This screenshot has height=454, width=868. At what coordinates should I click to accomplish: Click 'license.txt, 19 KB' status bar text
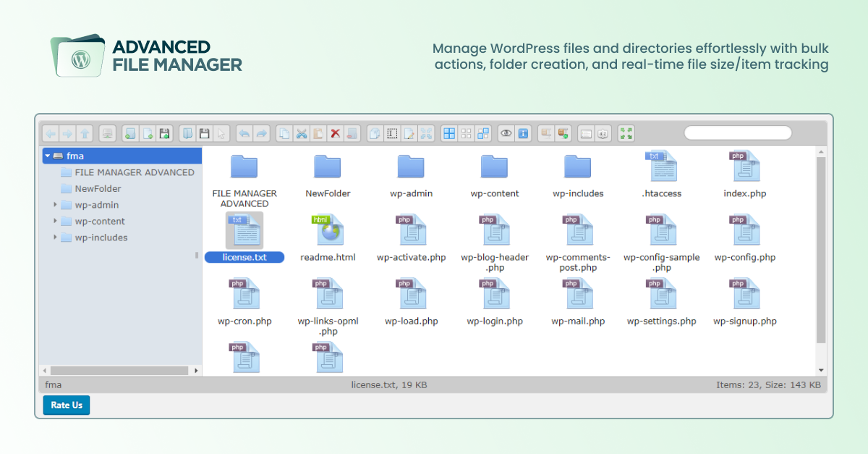click(389, 385)
